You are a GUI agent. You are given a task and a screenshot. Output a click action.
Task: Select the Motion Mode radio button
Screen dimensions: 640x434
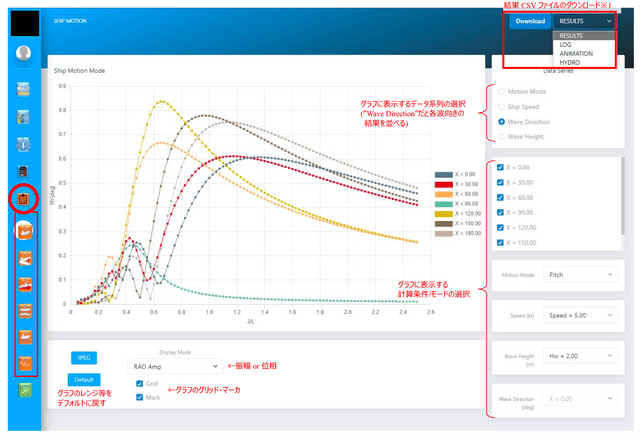tap(502, 91)
